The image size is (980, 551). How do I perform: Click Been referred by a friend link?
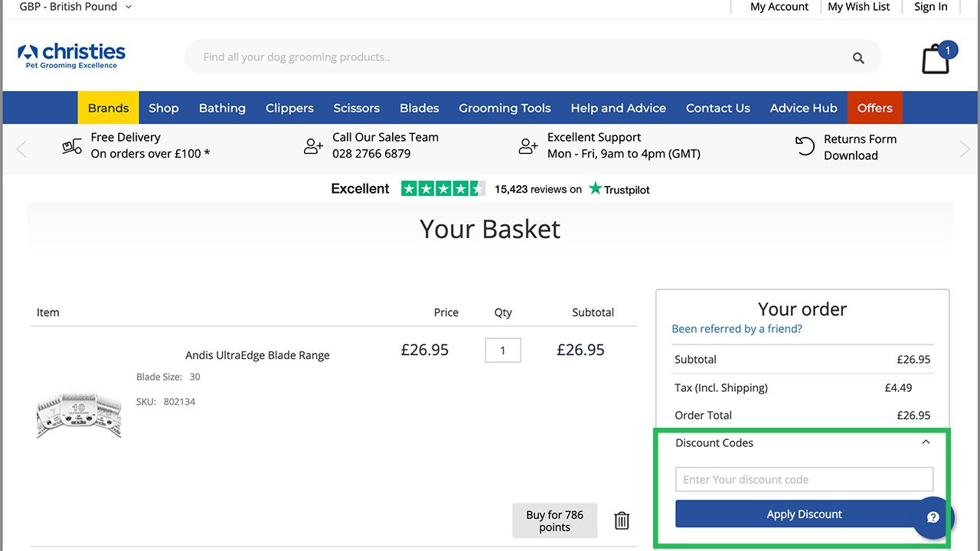point(737,329)
